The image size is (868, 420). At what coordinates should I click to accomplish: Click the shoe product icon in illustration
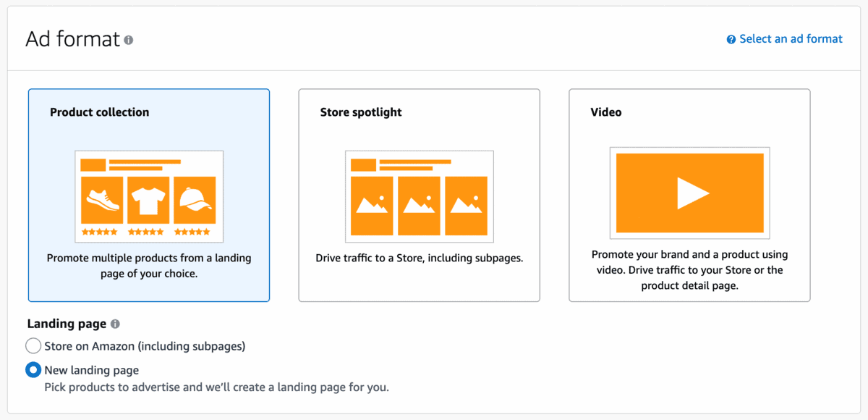coord(102,200)
